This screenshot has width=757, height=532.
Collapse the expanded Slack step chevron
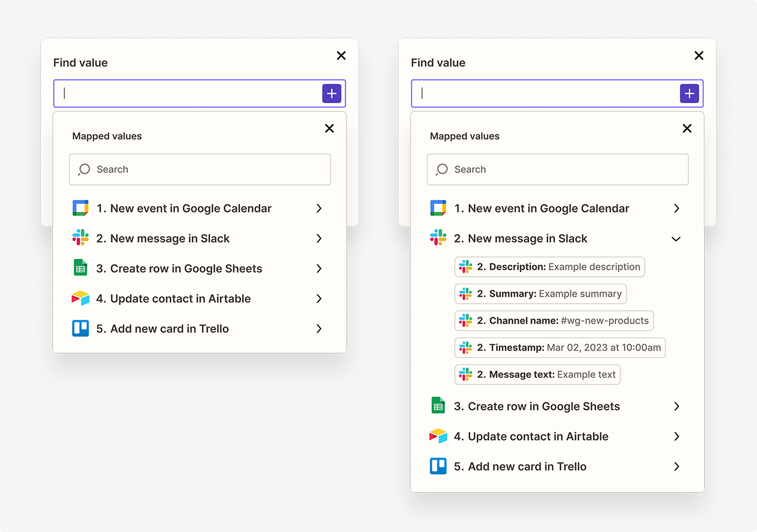pyautogui.click(x=676, y=239)
